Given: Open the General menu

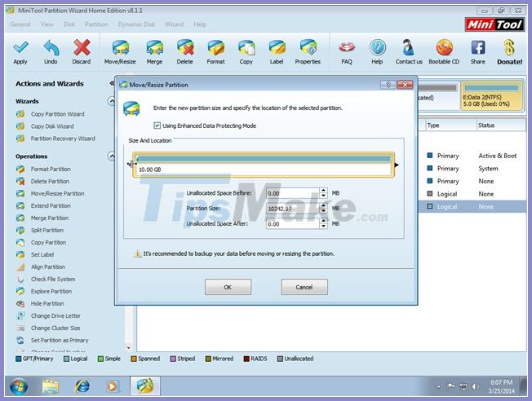Looking at the screenshot, I should point(20,24).
